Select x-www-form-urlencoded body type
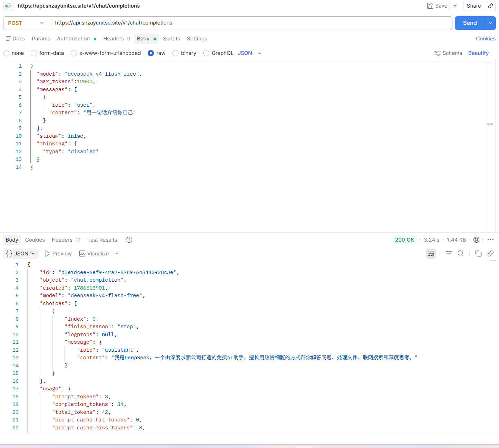This screenshot has height=448, width=499. [x=74, y=53]
